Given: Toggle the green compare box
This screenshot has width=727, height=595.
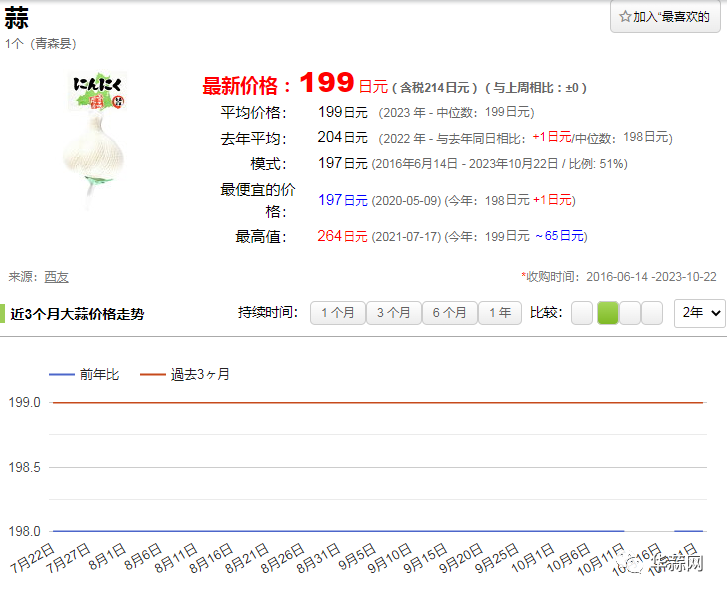Looking at the screenshot, I should click(608, 313).
